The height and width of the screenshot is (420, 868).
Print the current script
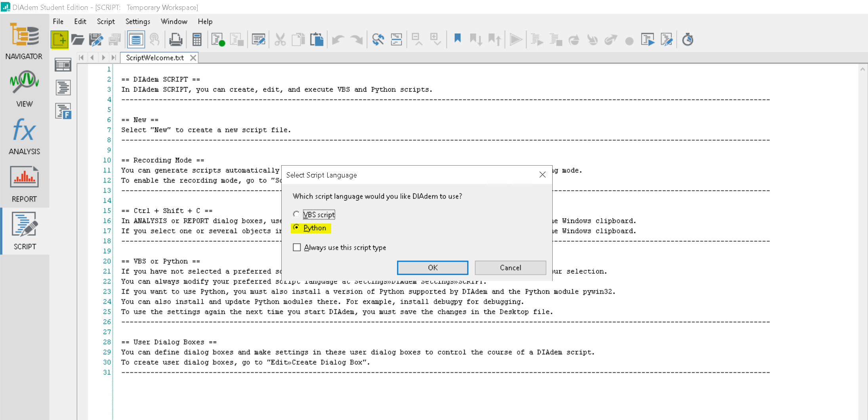click(x=176, y=40)
